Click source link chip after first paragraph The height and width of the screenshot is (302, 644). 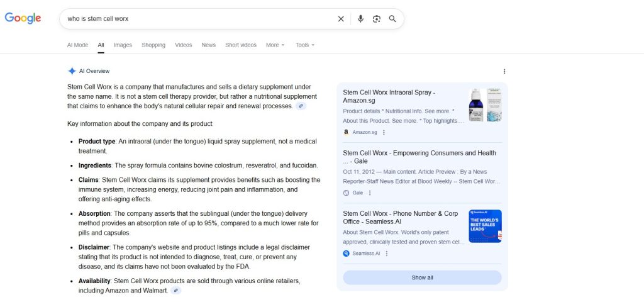point(301,106)
